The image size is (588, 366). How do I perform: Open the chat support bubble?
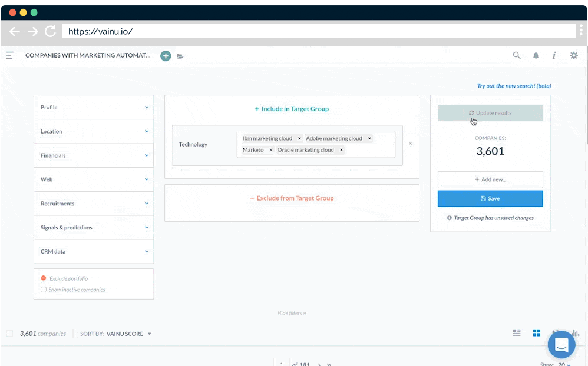pos(561,345)
